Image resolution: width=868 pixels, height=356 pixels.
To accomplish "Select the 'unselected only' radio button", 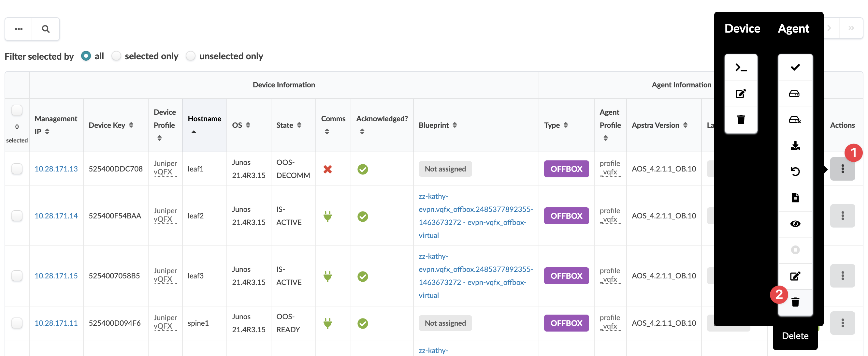I will point(191,56).
